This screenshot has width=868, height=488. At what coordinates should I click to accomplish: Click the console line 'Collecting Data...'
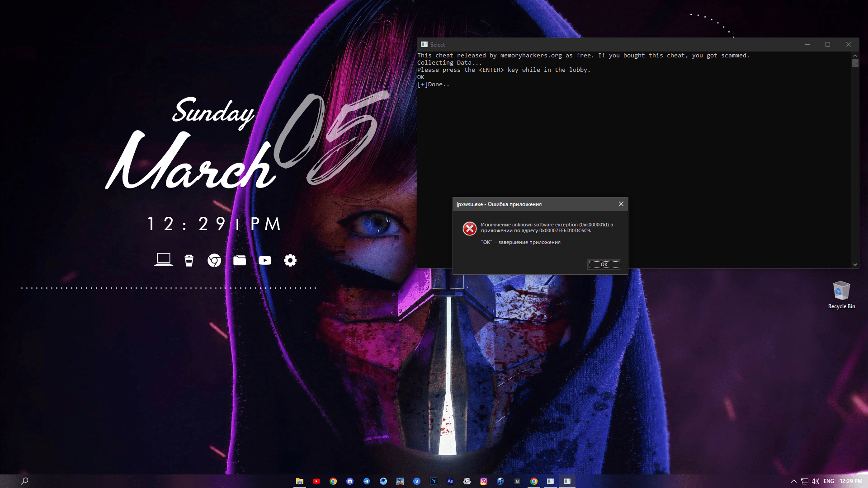click(x=449, y=63)
